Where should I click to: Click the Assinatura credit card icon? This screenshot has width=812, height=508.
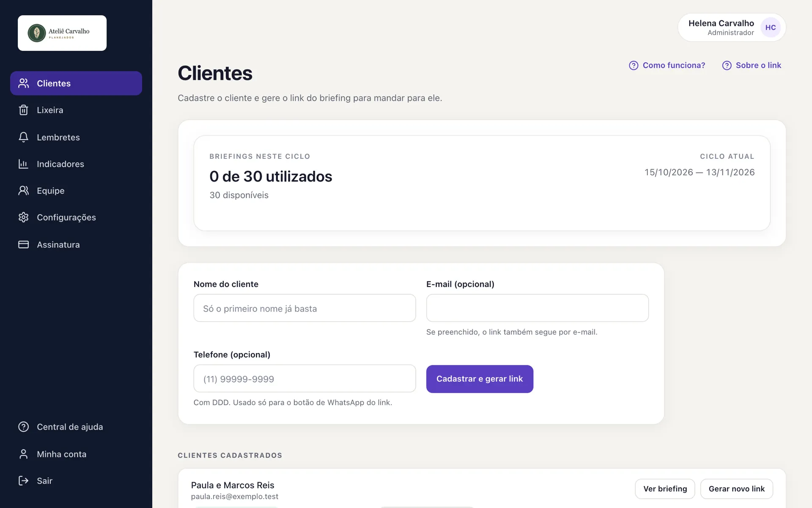24,245
